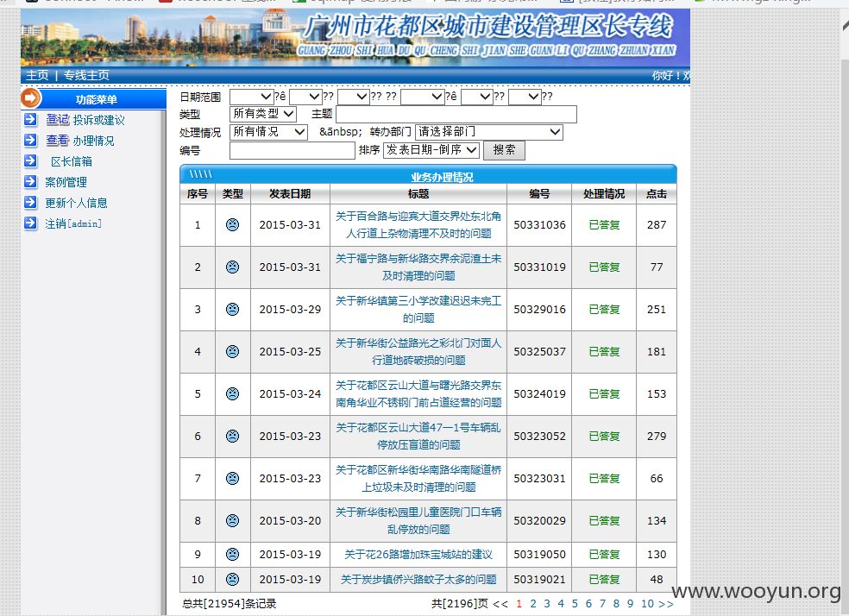Click the arrow icon beside 登记 投诉或建议
This screenshot has height=616, width=849.
31,120
